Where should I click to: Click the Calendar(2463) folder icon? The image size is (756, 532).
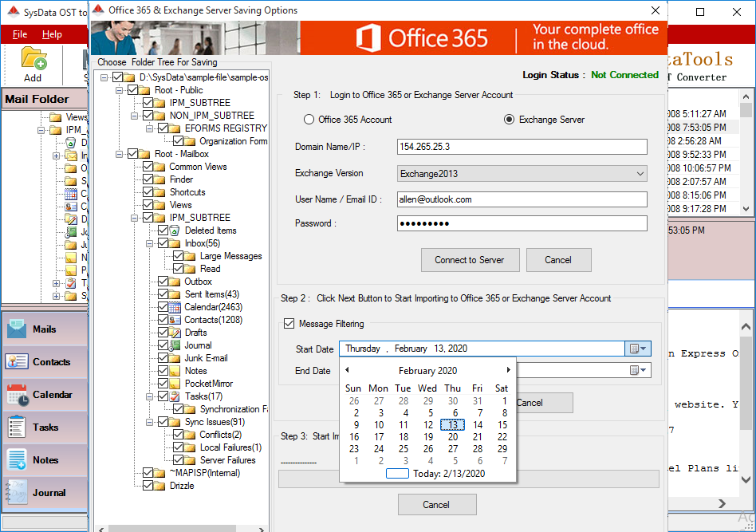pyautogui.click(x=175, y=307)
